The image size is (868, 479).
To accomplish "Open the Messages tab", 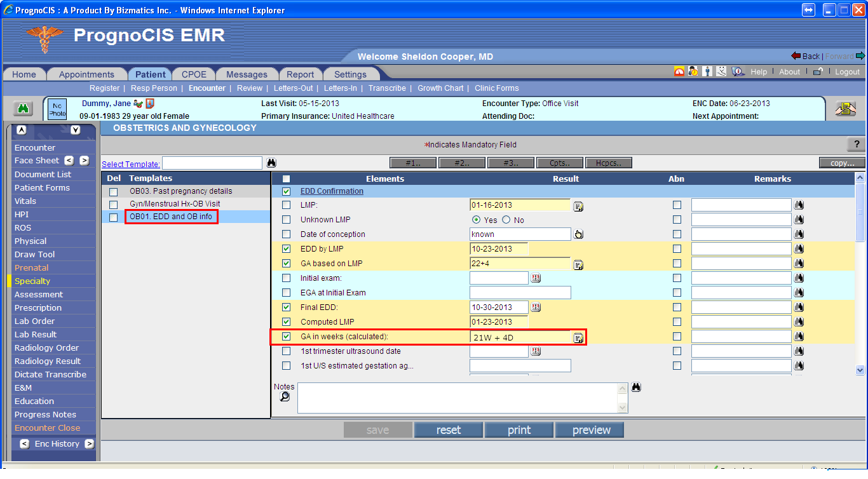I will click(247, 74).
